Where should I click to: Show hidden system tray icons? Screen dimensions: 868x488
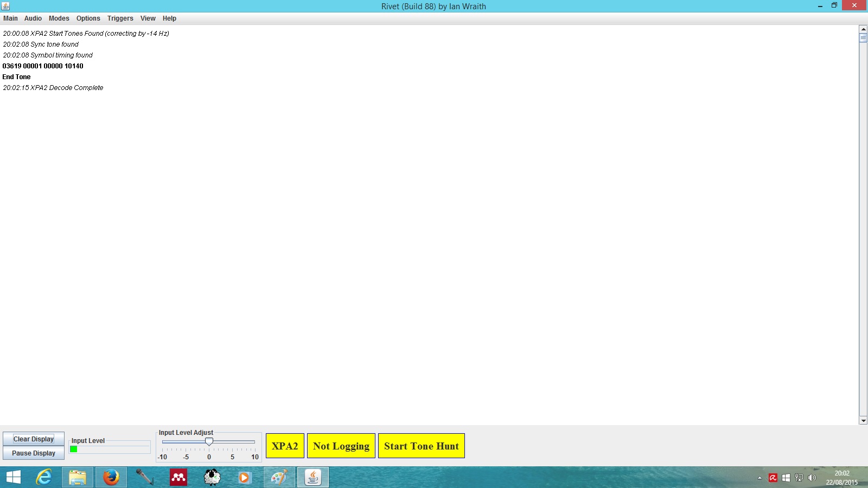coord(759,478)
